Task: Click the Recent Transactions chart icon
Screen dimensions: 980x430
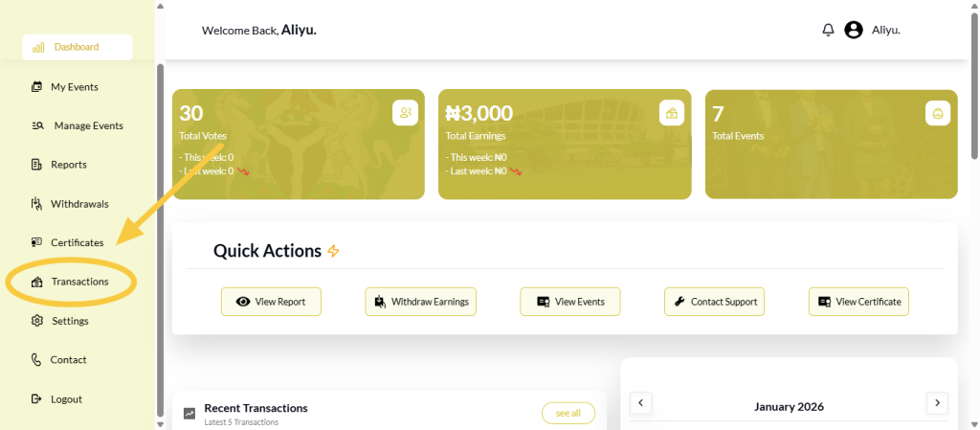Action: 189,414
